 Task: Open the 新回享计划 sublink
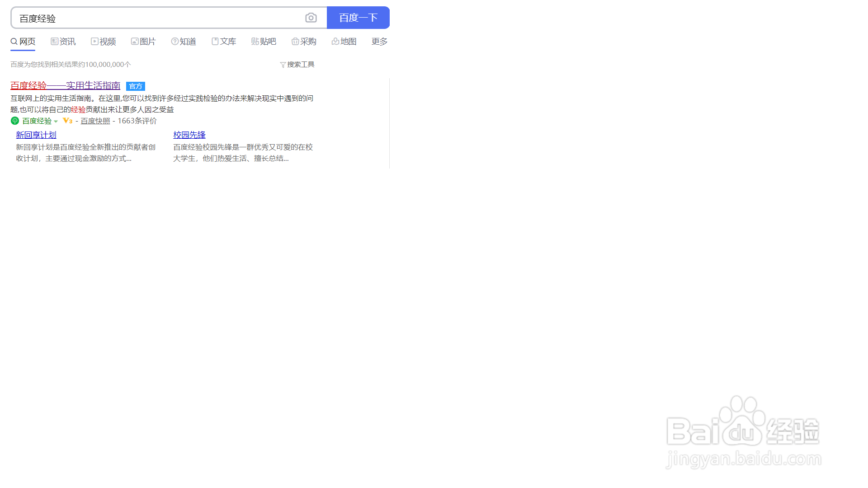pyautogui.click(x=36, y=135)
